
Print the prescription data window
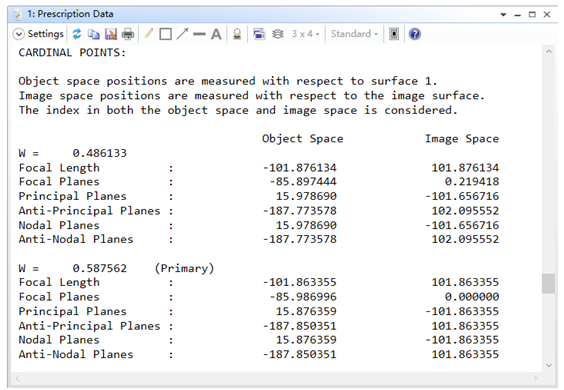[x=128, y=34]
